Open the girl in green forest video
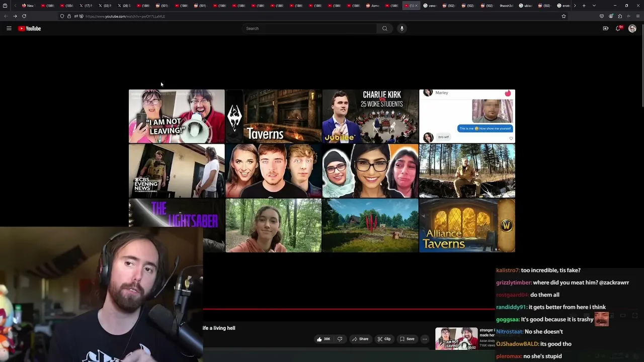This screenshot has width=644, height=362. click(x=273, y=225)
